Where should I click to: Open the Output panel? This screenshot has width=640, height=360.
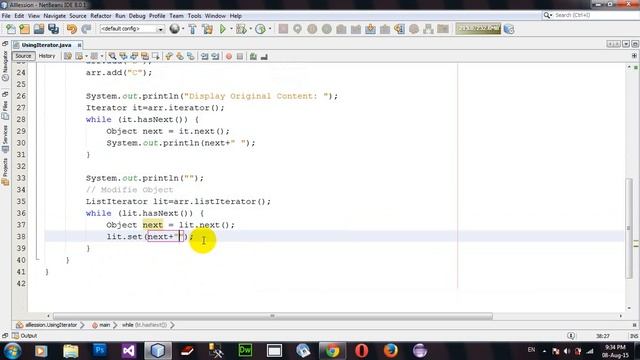25,336
